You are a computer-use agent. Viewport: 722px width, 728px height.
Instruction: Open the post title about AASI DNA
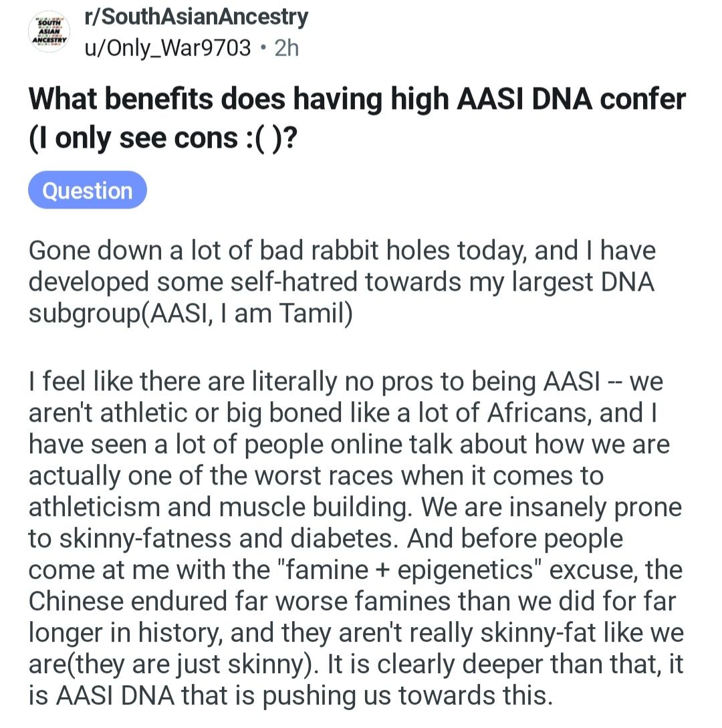click(x=356, y=119)
